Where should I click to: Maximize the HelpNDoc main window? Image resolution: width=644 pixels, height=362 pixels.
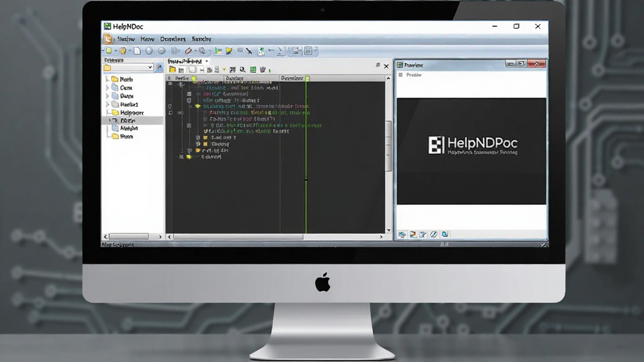(516, 26)
